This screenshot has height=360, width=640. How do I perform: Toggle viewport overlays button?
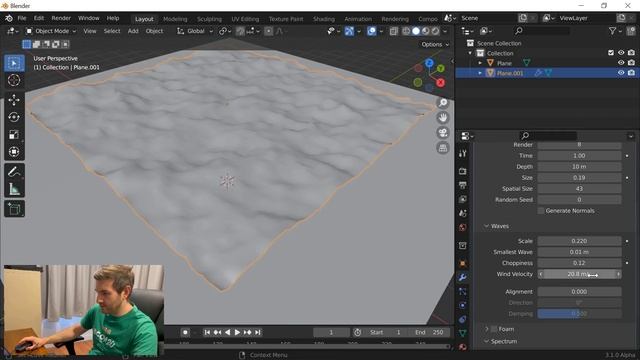371,31
